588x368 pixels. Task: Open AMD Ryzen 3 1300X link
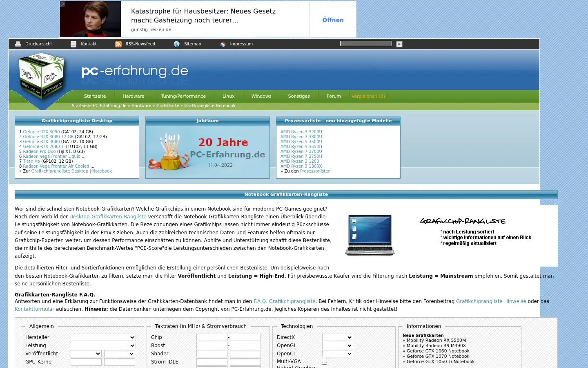[x=301, y=166]
